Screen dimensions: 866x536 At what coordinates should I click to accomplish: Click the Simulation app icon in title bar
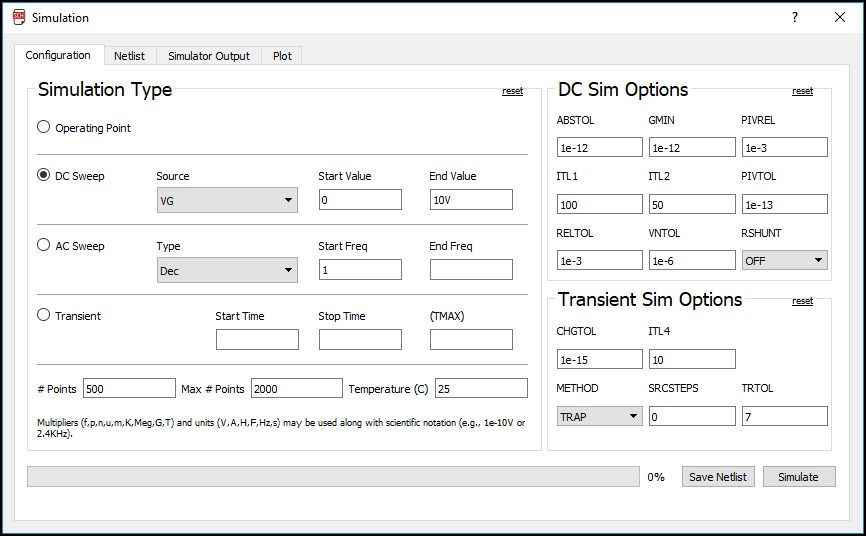coord(18,17)
